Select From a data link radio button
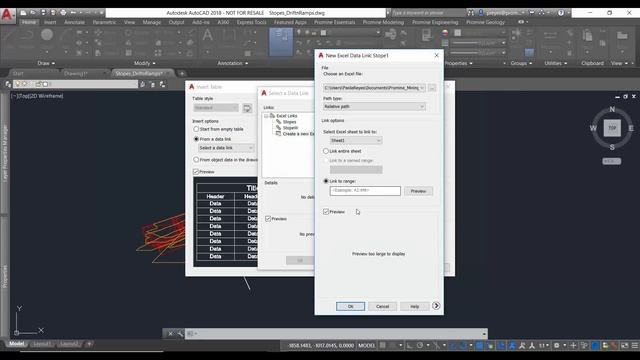Viewport: 640px width, 360px height. click(196, 139)
